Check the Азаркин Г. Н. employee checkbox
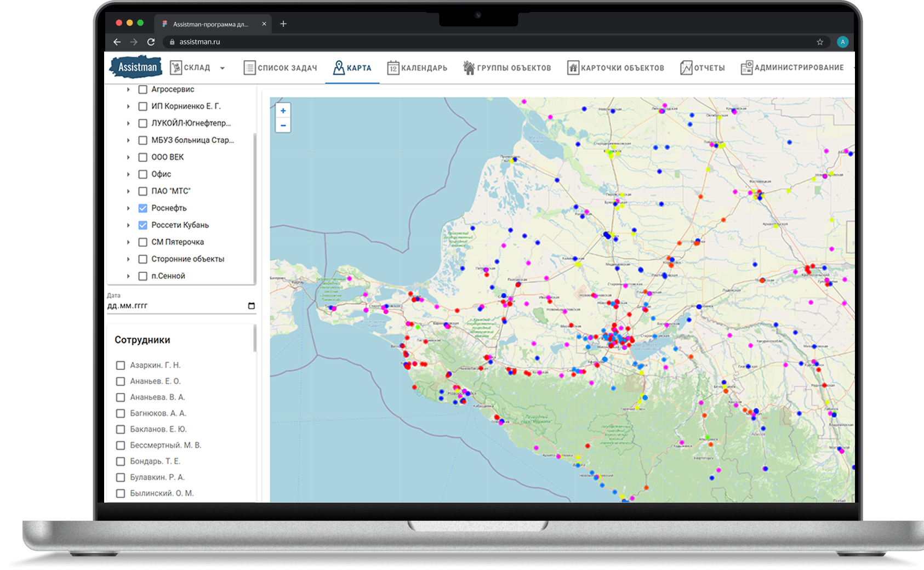The width and height of the screenshot is (924, 570). [x=121, y=366]
